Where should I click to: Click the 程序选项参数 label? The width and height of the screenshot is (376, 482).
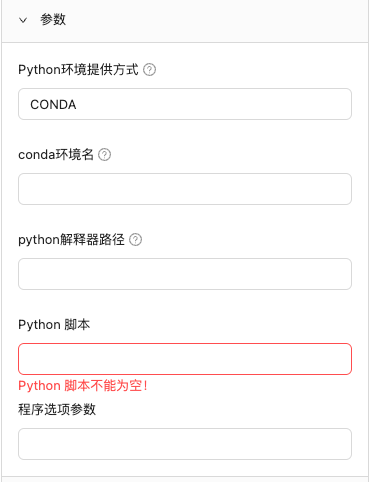tap(57, 409)
